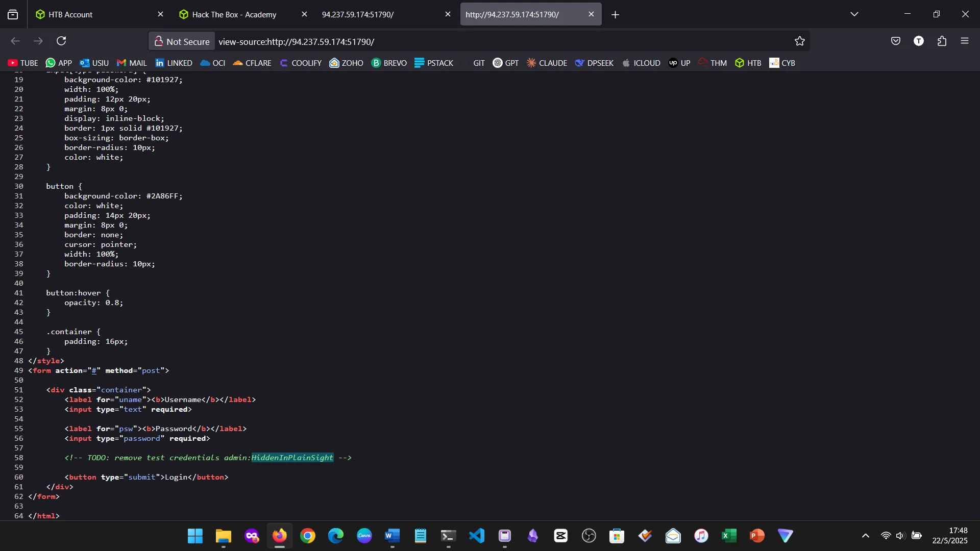Click the Not Secure lock icon
Screen dimensions: 980x551
pos(159,41)
